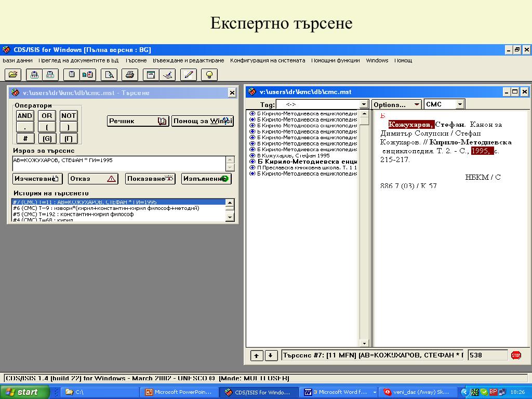Click the TXT export toolbar icon
The width and height of the screenshot is (532, 399).
[x=34, y=75]
